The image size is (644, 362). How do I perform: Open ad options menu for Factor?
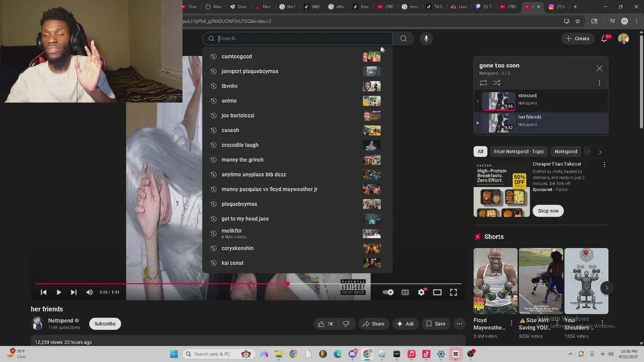[x=604, y=164]
